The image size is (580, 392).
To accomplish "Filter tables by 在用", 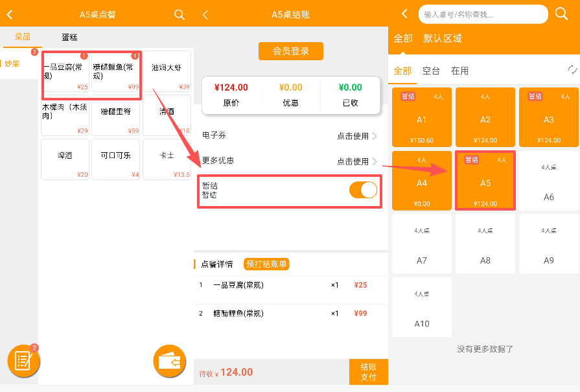I will pyautogui.click(x=459, y=71).
